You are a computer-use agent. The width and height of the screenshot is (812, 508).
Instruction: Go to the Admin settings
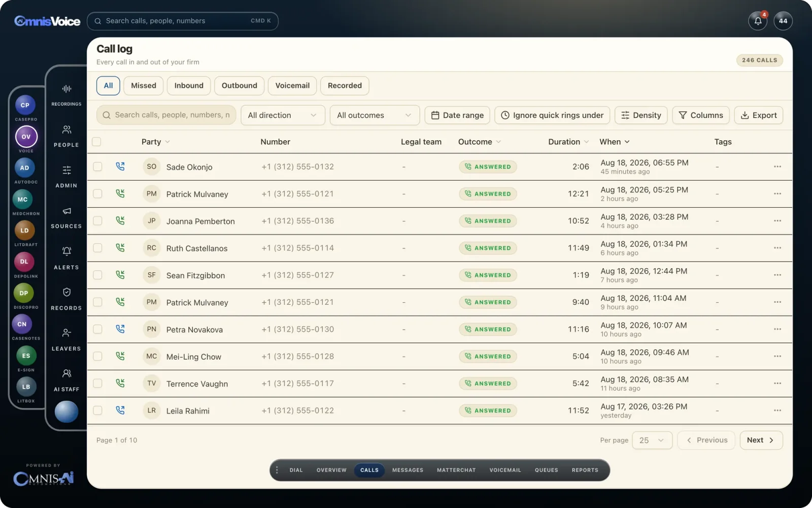point(66,176)
